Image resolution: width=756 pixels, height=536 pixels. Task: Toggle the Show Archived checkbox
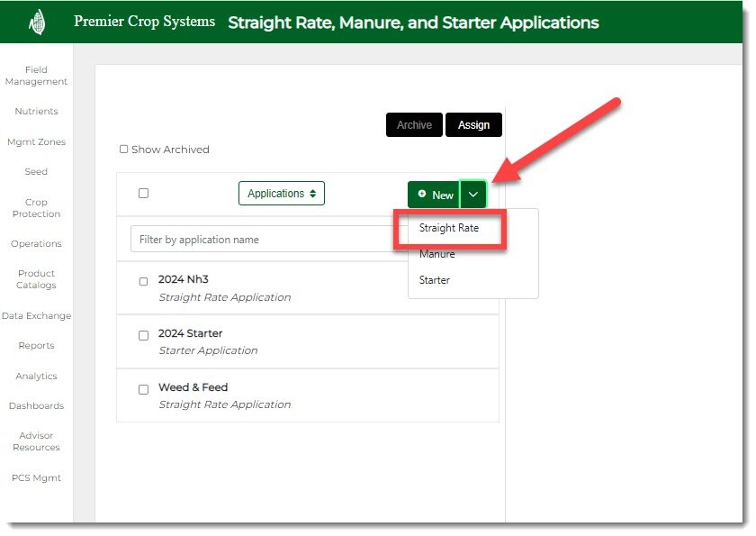[x=124, y=150]
